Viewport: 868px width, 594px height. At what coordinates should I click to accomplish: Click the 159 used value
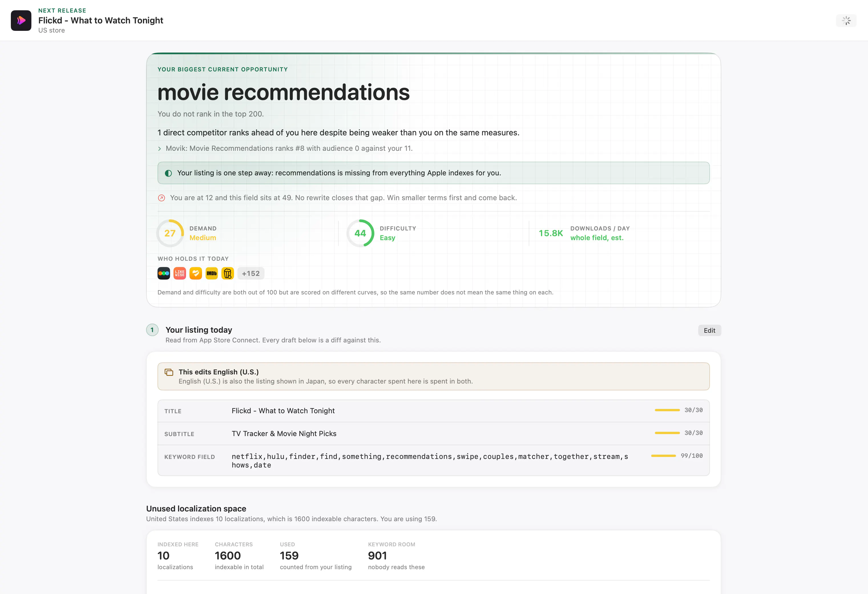pyautogui.click(x=289, y=556)
